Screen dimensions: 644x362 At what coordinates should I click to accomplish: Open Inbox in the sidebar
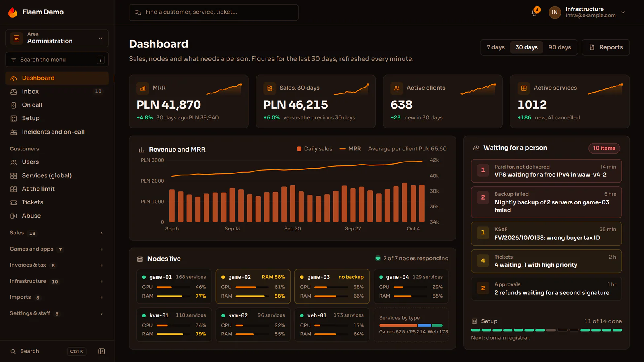(x=57, y=92)
